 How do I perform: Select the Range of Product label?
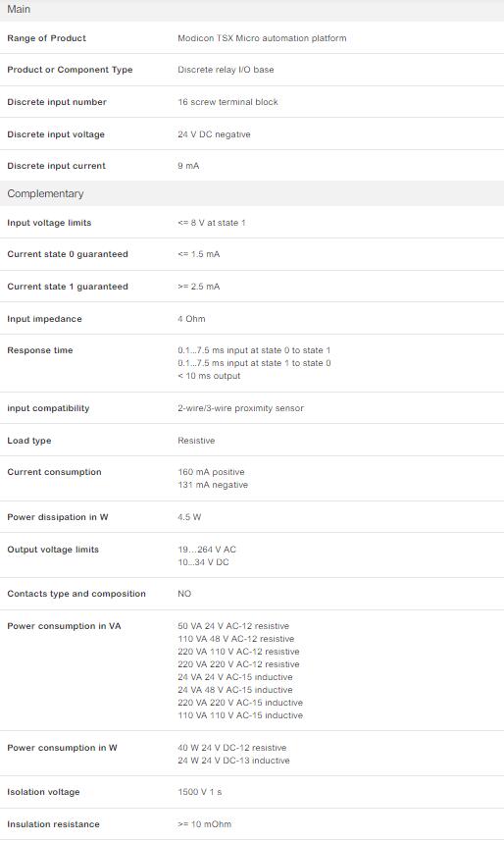pyautogui.click(x=47, y=38)
